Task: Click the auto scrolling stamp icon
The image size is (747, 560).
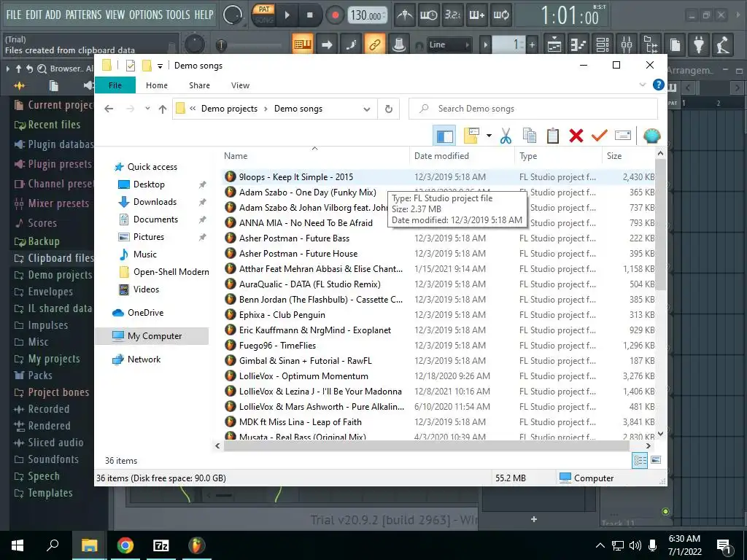Action: tap(399, 44)
